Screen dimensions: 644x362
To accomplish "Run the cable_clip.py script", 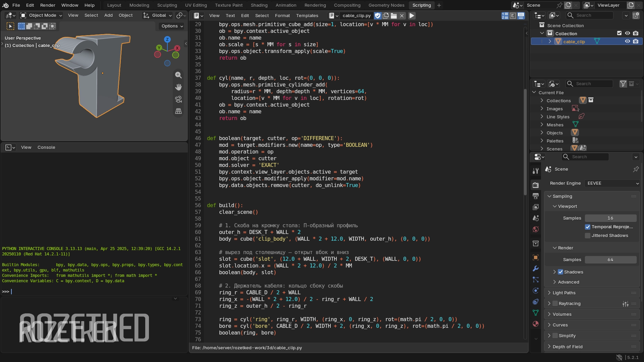I will coord(412,16).
